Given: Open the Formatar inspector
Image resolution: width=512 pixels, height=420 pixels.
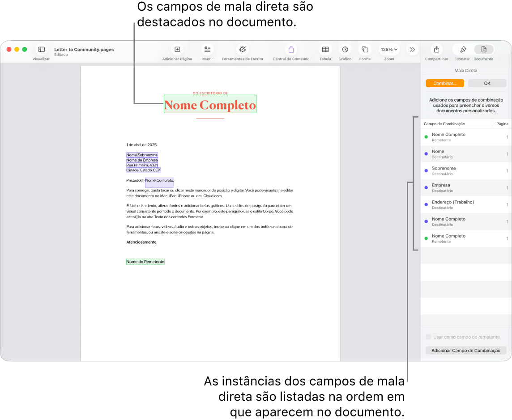Looking at the screenshot, I should click(463, 50).
